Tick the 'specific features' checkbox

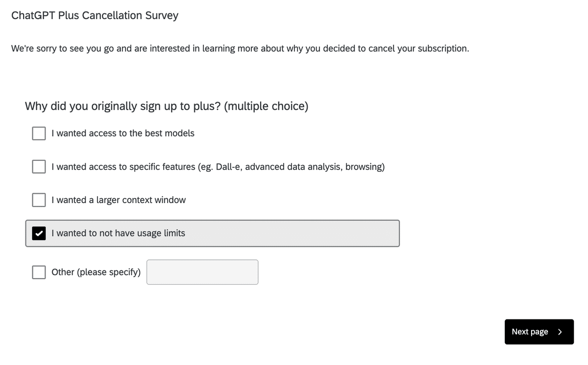pyautogui.click(x=39, y=167)
